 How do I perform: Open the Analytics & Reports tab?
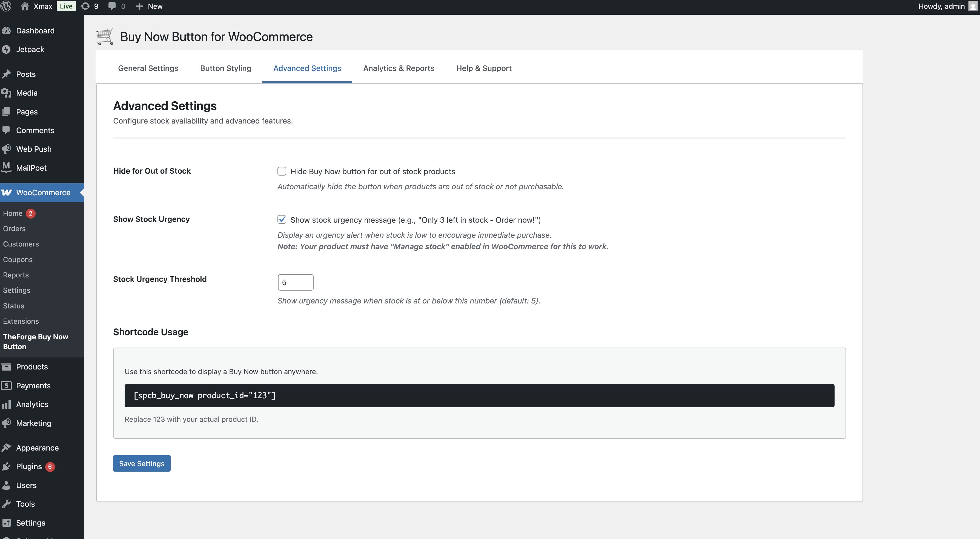(x=398, y=68)
